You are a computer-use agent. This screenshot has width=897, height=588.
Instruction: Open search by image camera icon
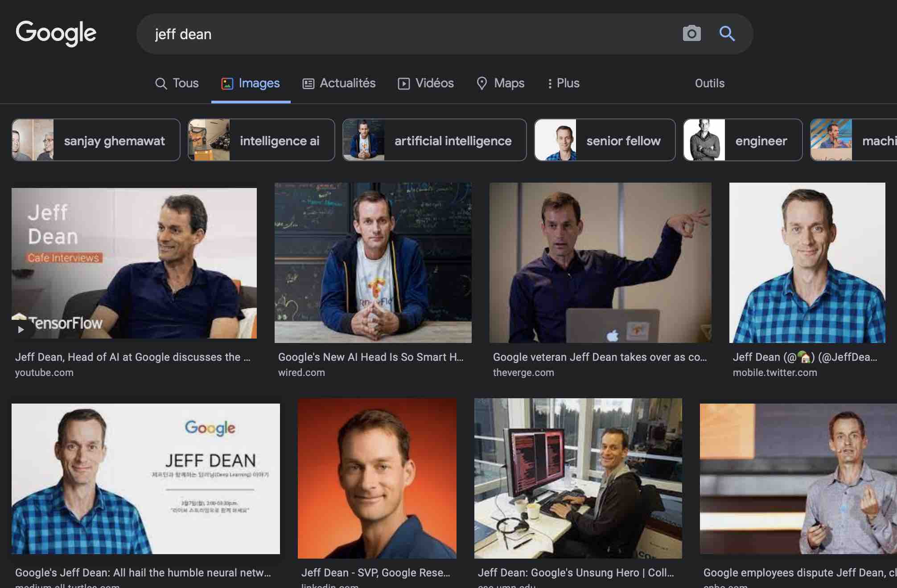(691, 33)
